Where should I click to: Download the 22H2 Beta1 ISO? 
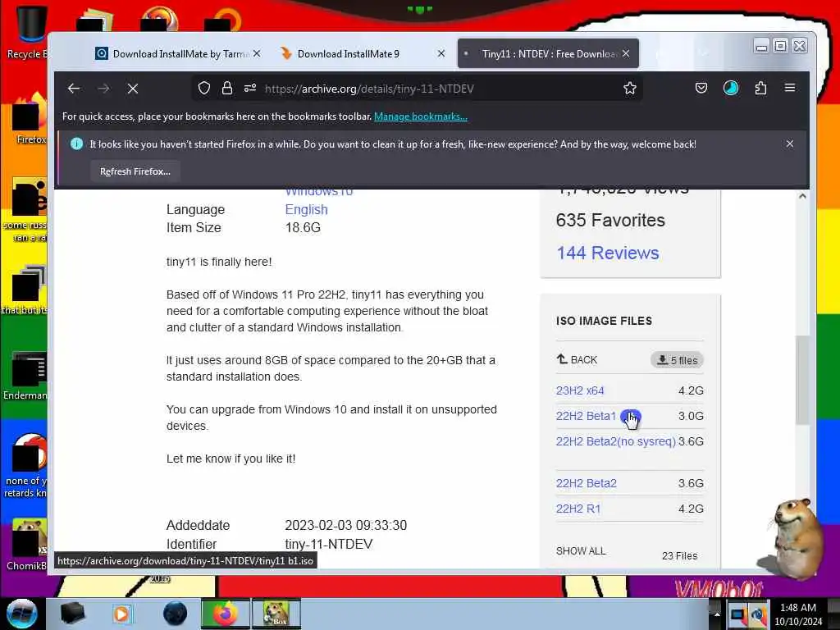coord(586,416)
